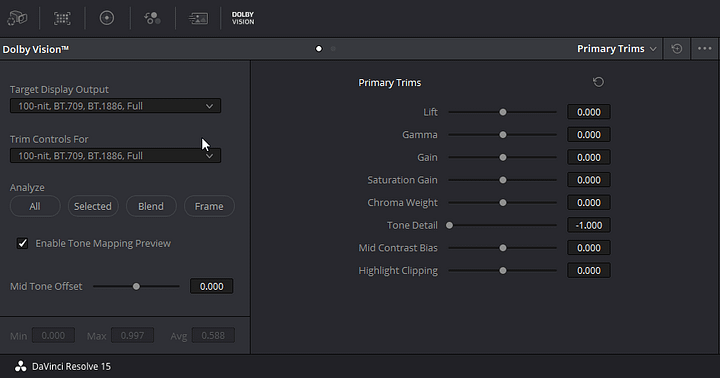Open the Data Burn-In grid icon
The height and width of the screenshot is (378, 720).
point(62,18)
